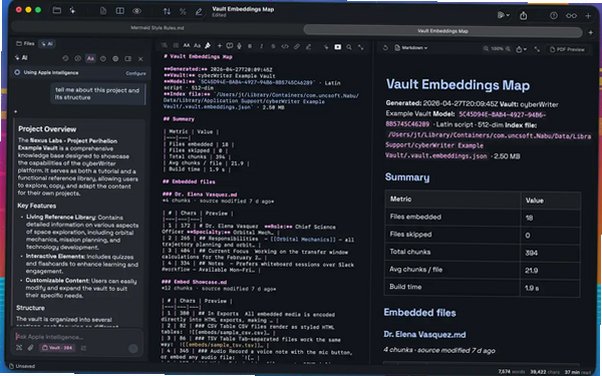Screen dimensions: 602x376
Task: Toggle the side panel layout icon in AI header
Action: 128,59
